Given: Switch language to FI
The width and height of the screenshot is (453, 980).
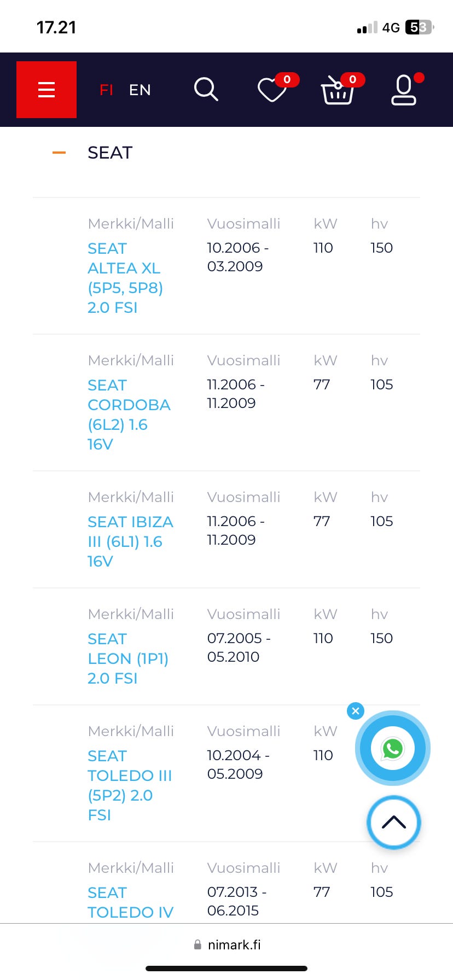Looking at the screenshot, I should click(106, 90).
